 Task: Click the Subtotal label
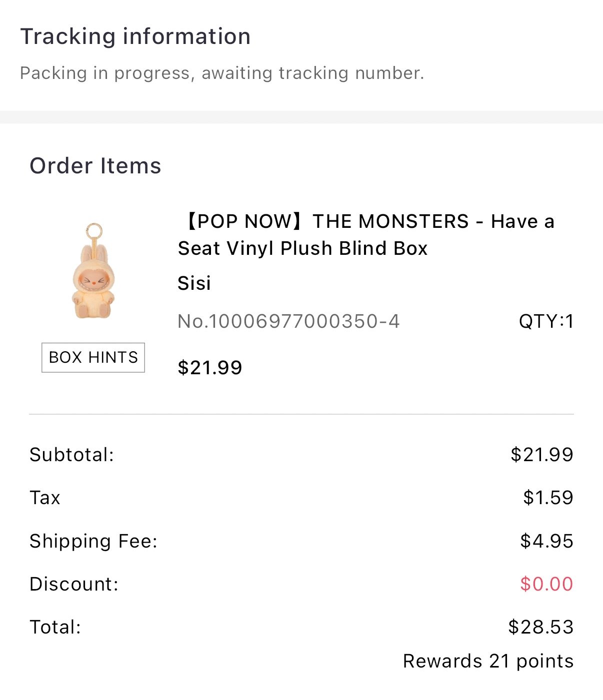(72, 455)
